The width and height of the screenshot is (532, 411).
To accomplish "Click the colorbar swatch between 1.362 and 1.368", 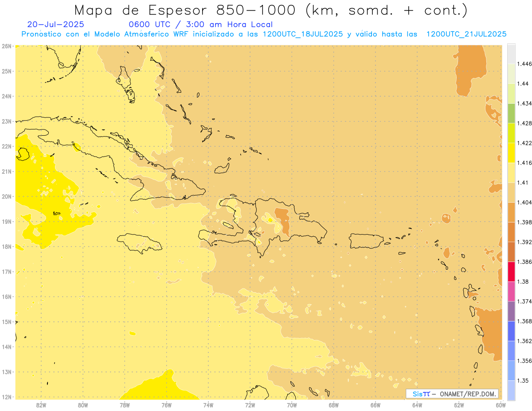I will pos(511,331).
